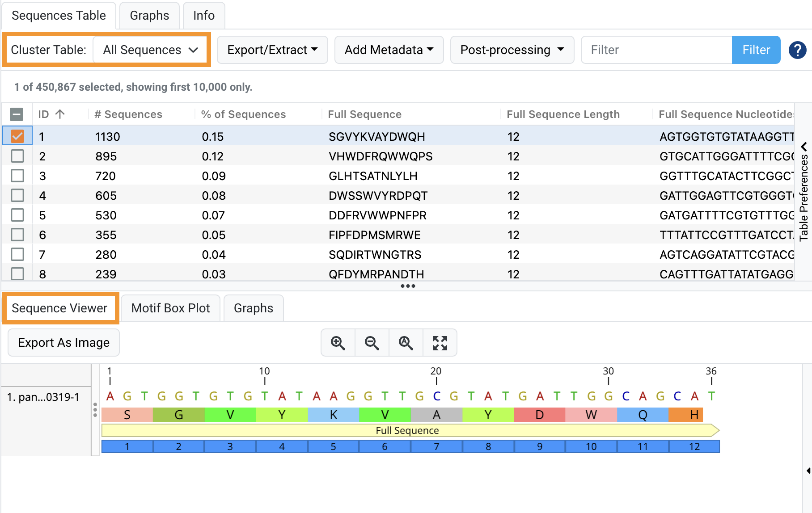Click position block 12 in blue track
The image size is (812, 513).
click(x=694, y=446)
